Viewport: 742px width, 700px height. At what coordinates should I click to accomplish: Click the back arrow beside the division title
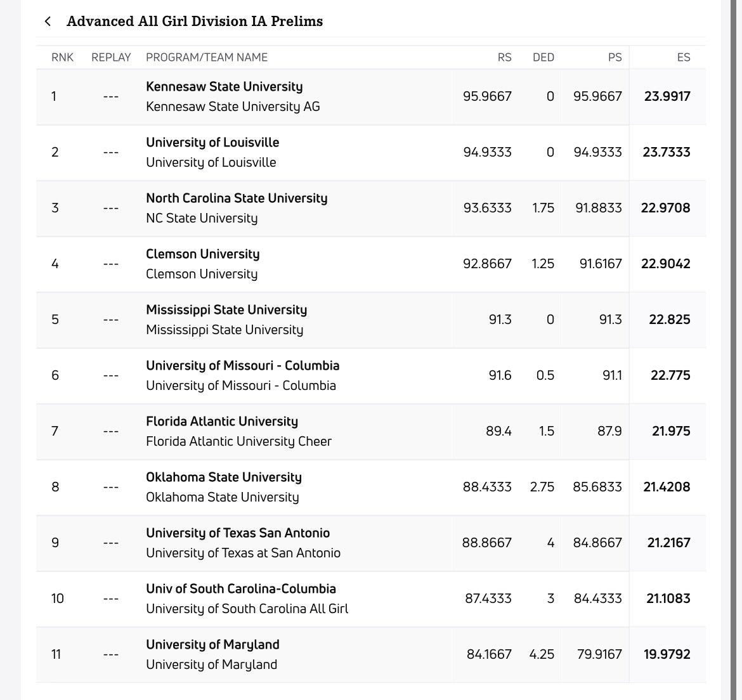click(x=48, y=22)
